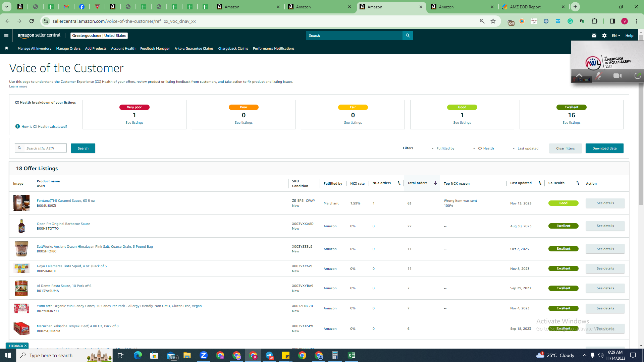Open Add Products in the navigation
This screenshot has height=362, width=644.
coord(96,48)
